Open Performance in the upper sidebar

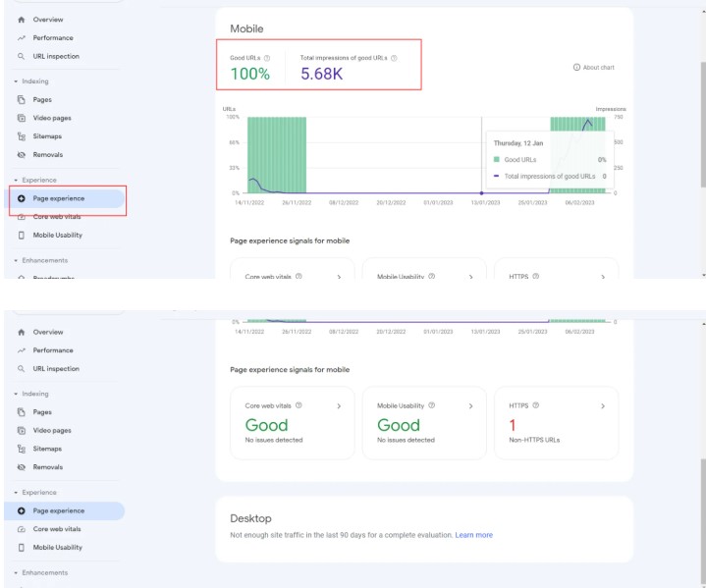coord(52,37)
